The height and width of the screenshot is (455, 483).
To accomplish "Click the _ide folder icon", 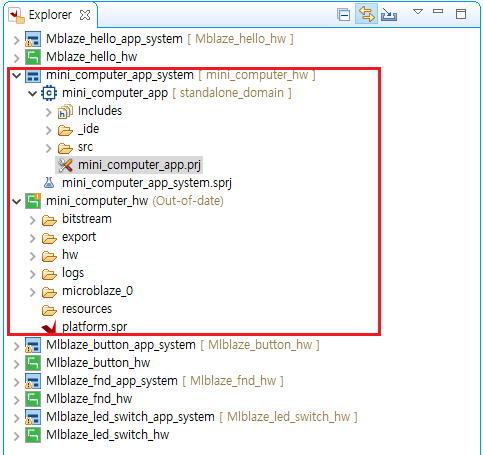I will pyautogui.click(x=65, y=130).
